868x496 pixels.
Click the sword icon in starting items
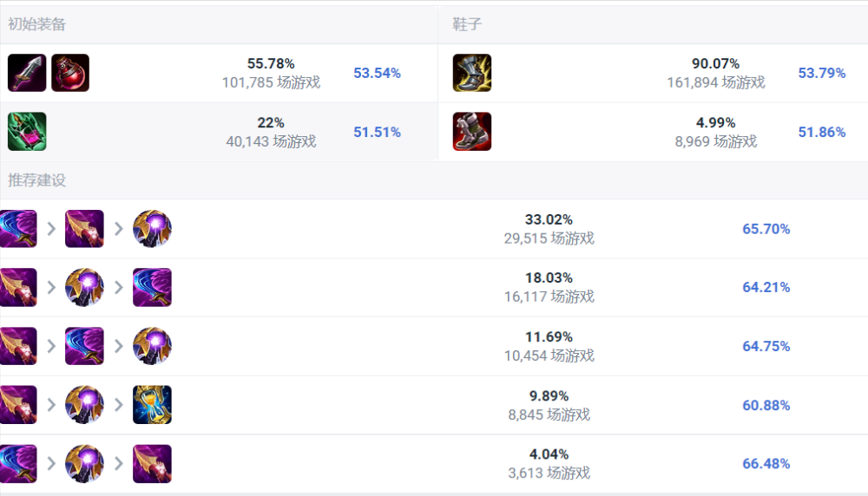[27, 73]
